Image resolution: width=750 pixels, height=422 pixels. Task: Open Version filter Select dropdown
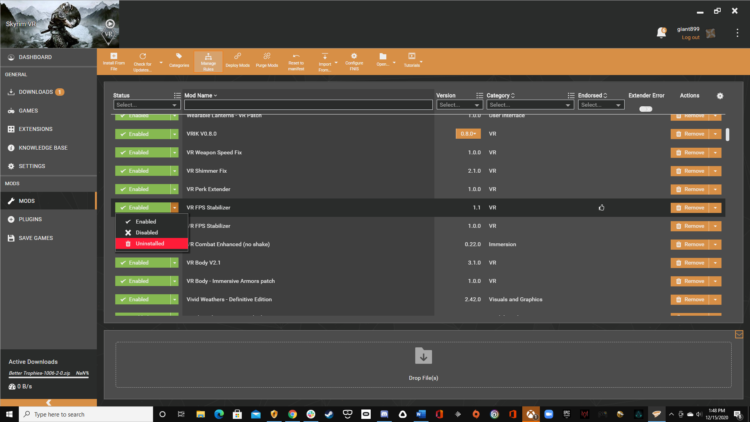(459, 105)
